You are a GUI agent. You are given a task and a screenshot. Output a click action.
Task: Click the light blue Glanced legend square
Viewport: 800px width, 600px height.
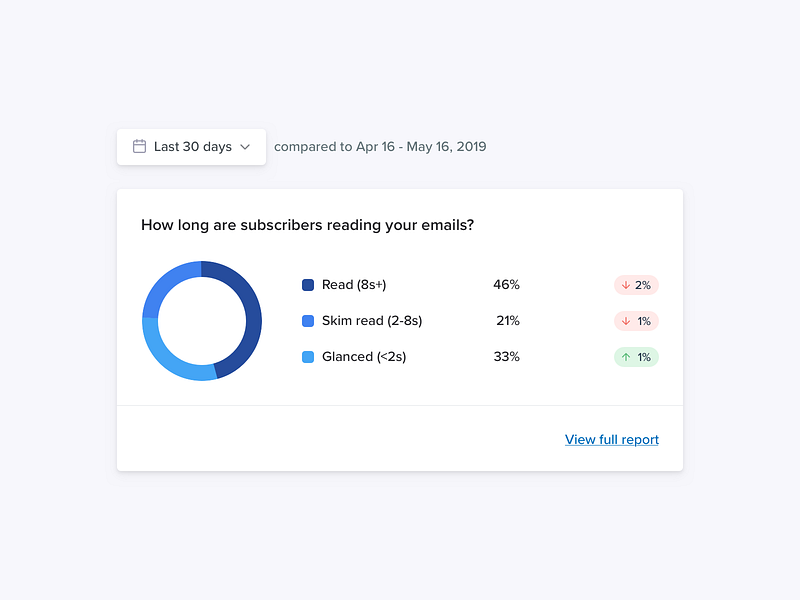[307, 357]
